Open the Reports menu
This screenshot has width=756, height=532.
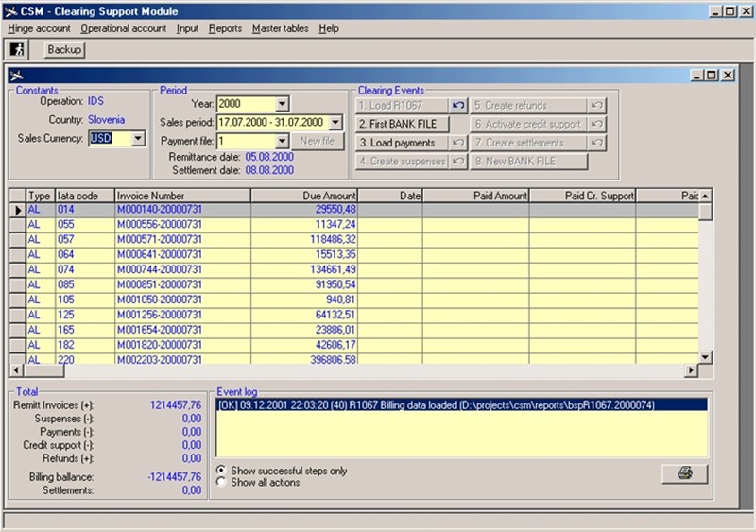pyautogui.click(x=225, y=28)
